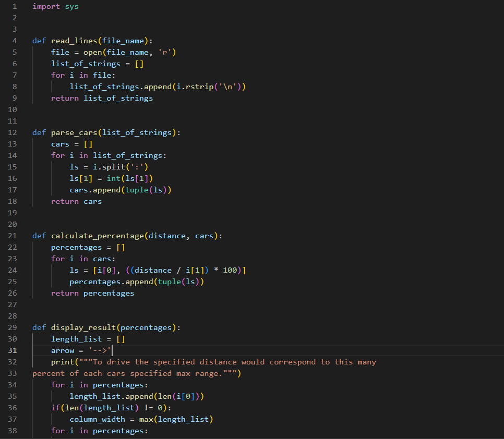Click line number 38 in the gutter
The image size is (504, 439).
[x=13, y=431]
